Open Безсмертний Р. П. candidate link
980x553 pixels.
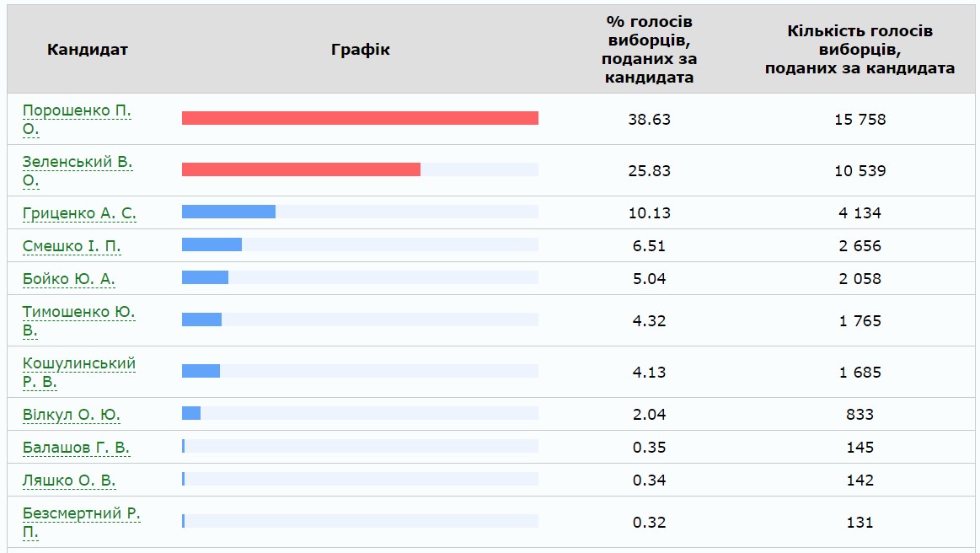(x=81, y=513)
